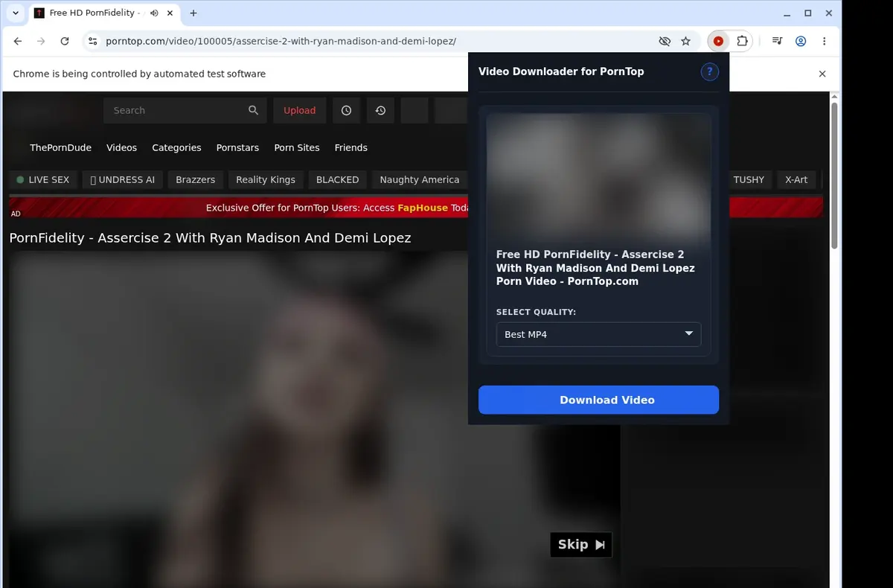Expand the Best MP4 quality dropdown
Image resolution: width=893 pixels, height=588 pixels.
point(598,334)
